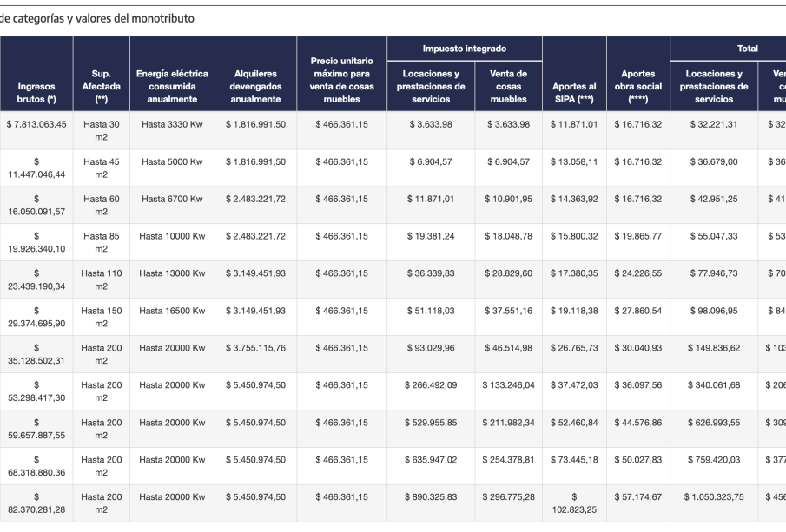Click the integrated tax value "$ 529.955,85"
Viewport: 786px width, 532px height.
(431, 423)
